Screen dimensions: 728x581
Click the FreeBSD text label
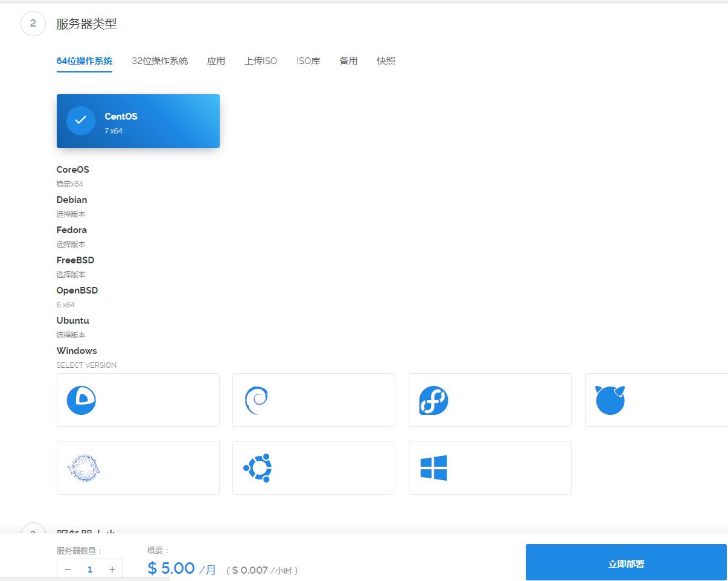pos(75,260)
